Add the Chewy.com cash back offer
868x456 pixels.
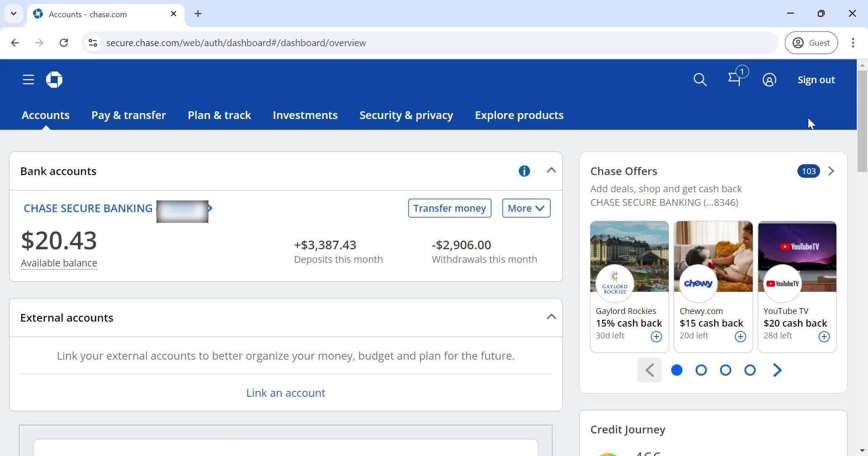click(740, 337)
